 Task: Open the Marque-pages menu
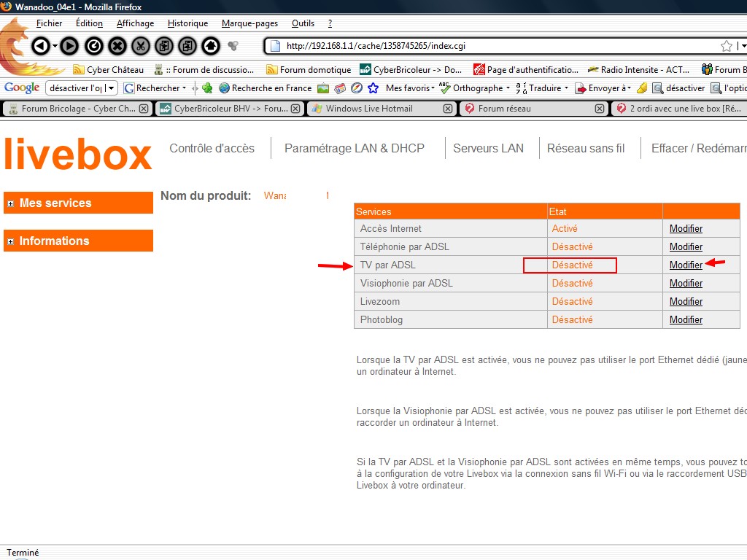coord(249,23)
